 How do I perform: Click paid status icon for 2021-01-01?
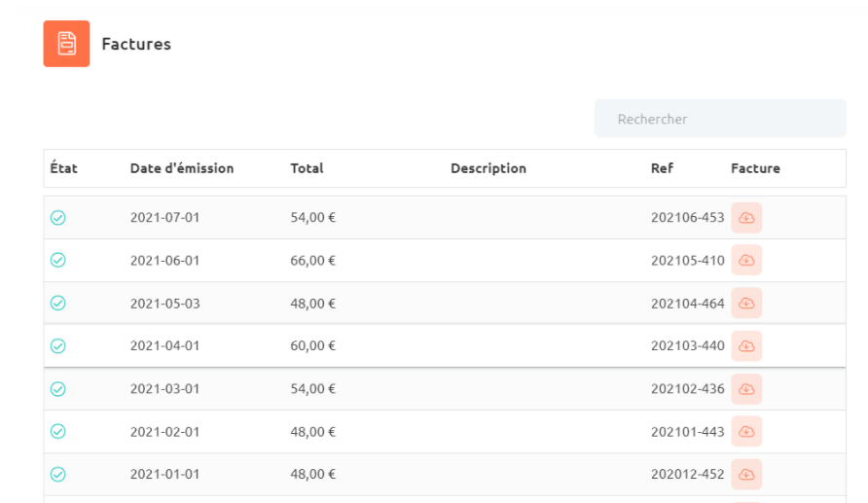(58, 474)
